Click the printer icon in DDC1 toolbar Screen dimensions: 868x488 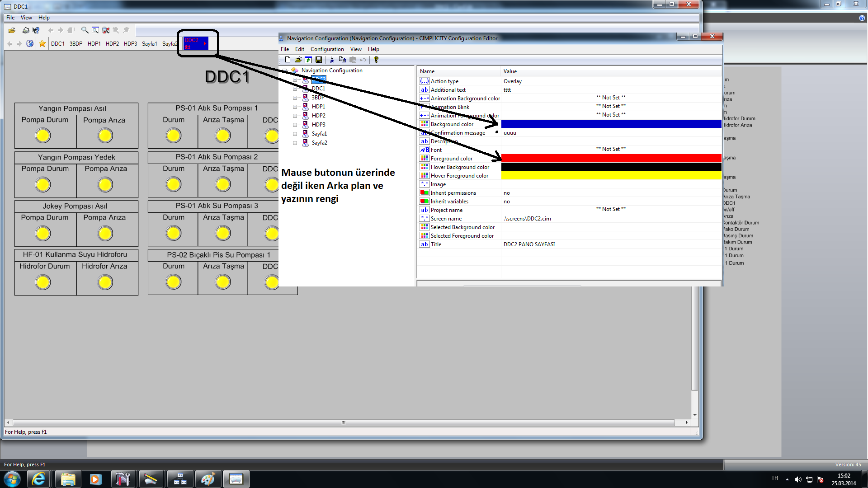coord(26,30)
